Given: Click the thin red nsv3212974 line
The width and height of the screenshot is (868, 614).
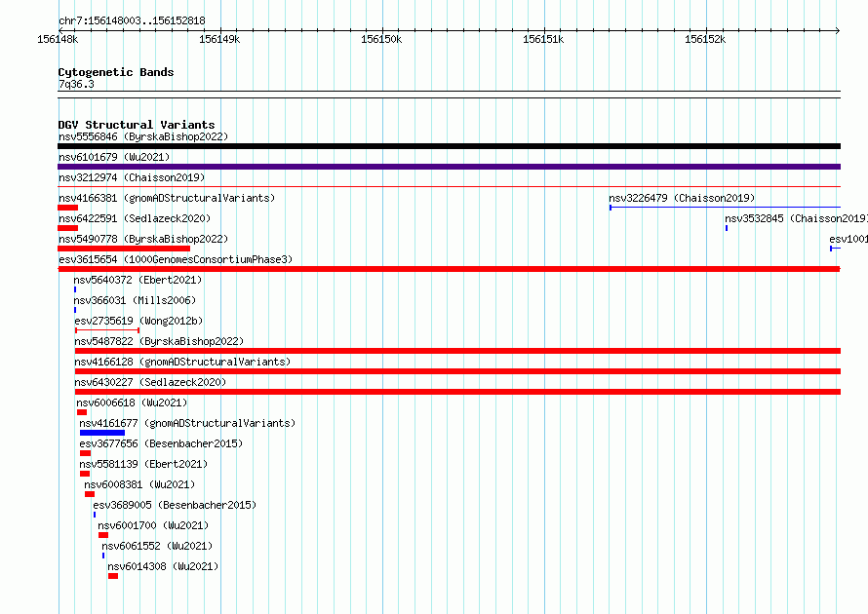Looking at the screenshot, I should [449, 187].
